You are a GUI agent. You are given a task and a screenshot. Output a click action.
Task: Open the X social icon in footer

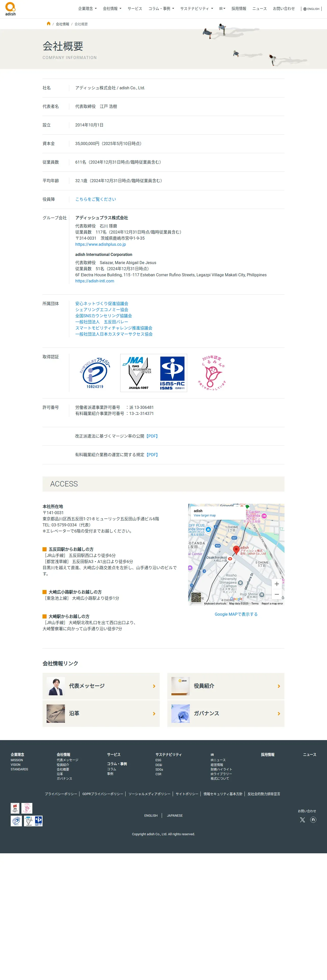coord(302,820)
